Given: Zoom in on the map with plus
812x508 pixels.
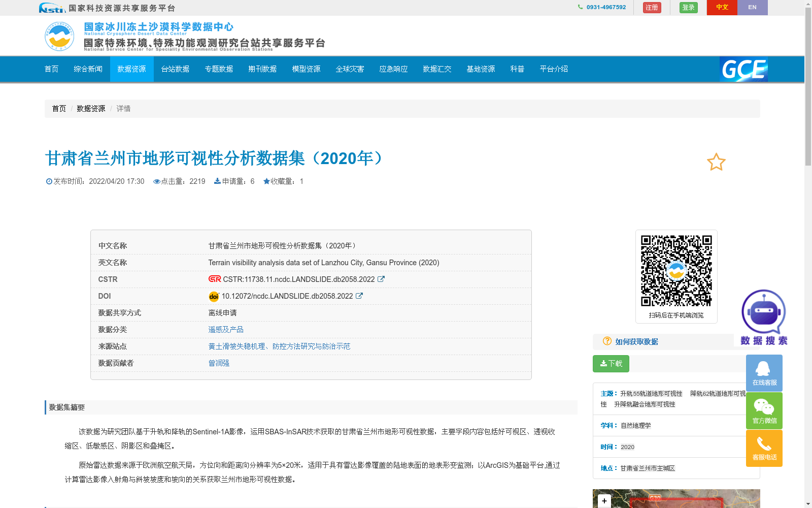Looking at the screenshot, I should click(604, 501).
